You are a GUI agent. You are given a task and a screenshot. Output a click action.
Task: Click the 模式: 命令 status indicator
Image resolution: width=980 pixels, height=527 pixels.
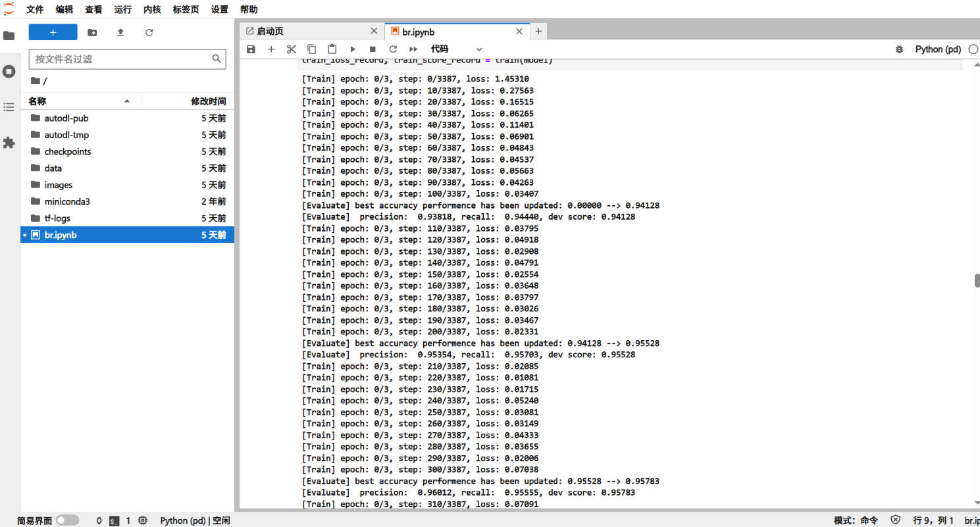coord(856,520)
